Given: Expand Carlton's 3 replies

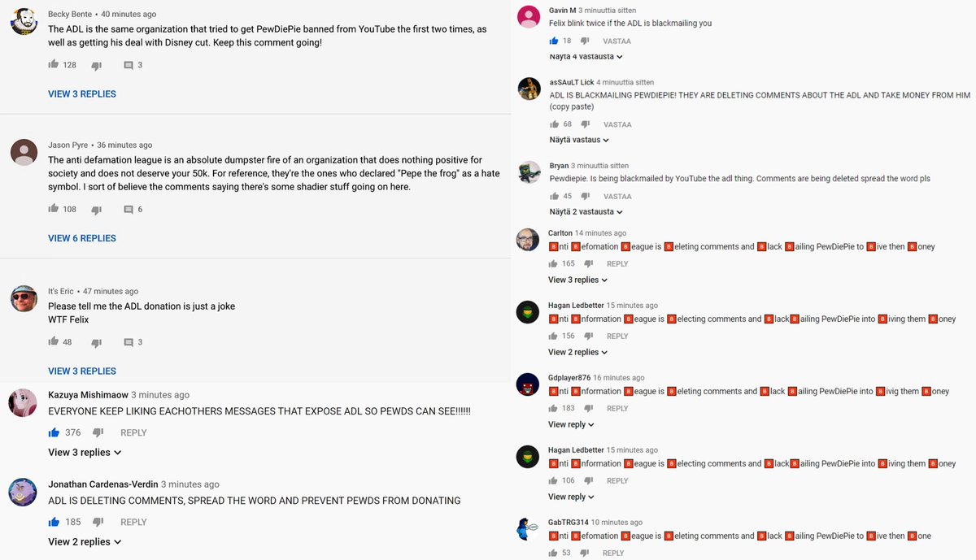Looking at the screenshot, I should point(578,280).
